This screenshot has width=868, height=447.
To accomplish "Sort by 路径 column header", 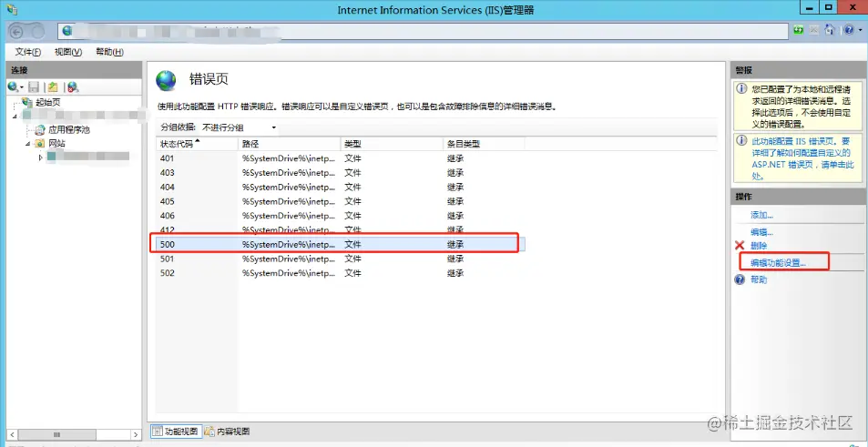I will click(x=289, y=144).
